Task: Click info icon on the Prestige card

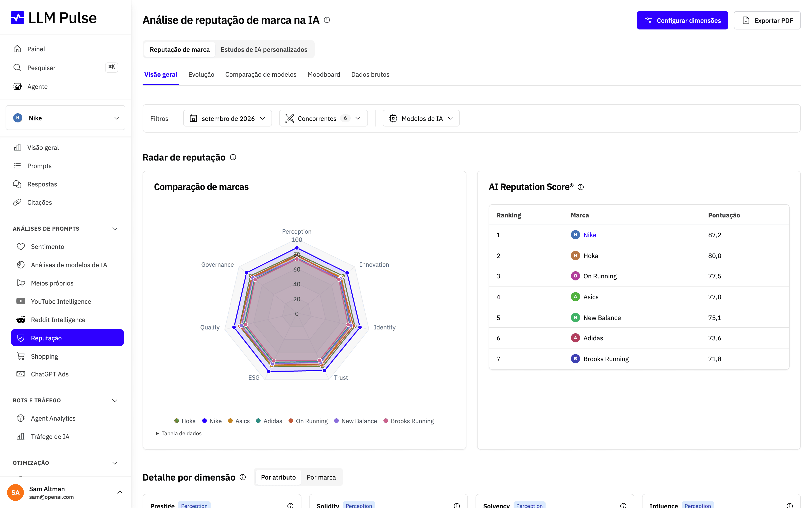Action: (x=290, y=505)
